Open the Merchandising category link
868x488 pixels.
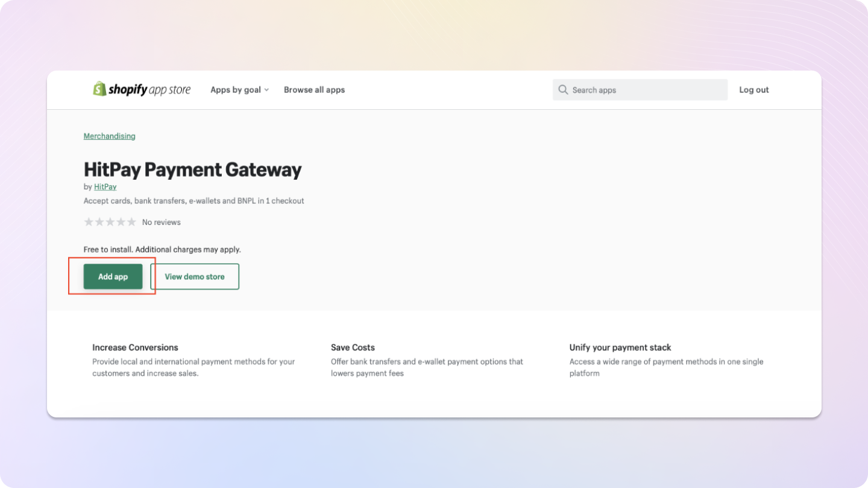(x=110, y=136)
